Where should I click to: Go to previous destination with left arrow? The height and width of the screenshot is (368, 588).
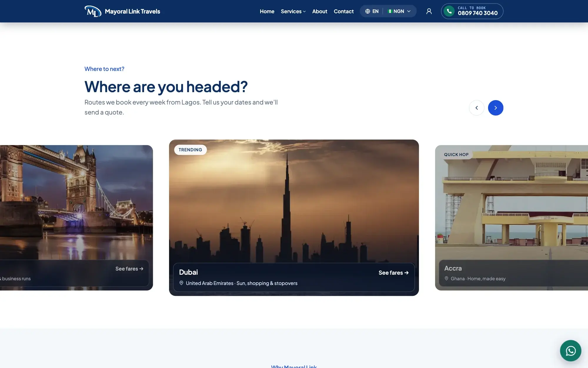pos(477,108)
